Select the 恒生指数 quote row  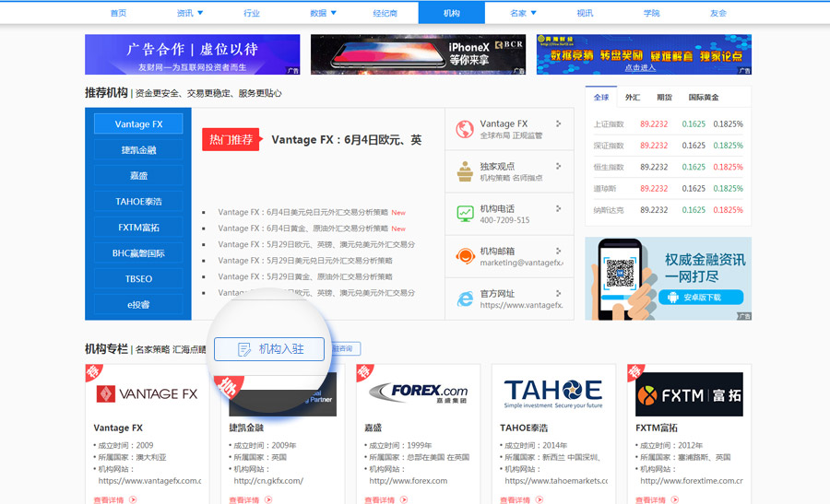(668, 167)
